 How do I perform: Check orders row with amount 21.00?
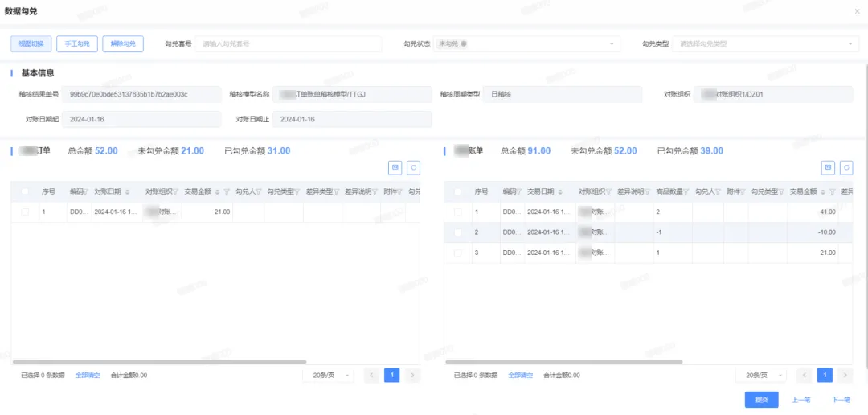click(x=25, y=212)
